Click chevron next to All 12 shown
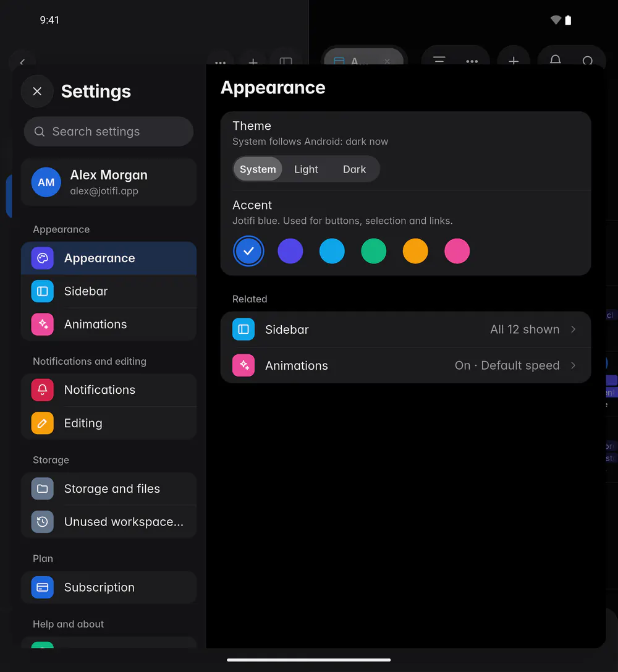 tap(573, 329)
